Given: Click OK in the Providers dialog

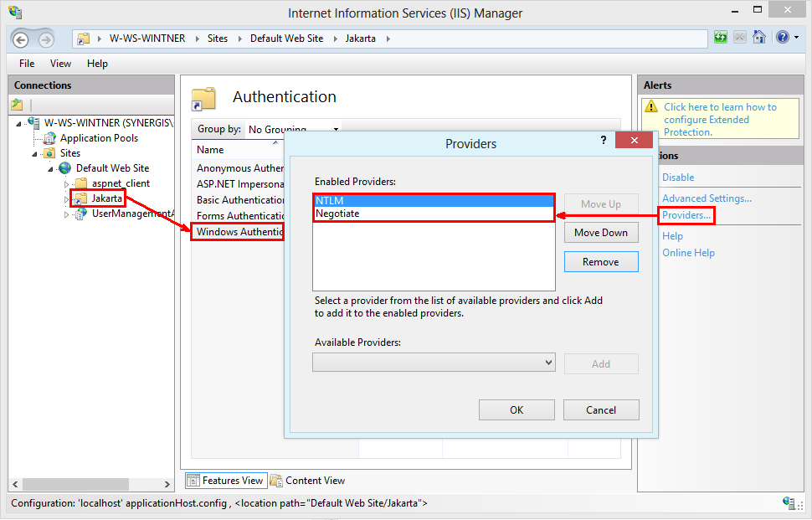Looking at the screenshot, I should 516,409.
